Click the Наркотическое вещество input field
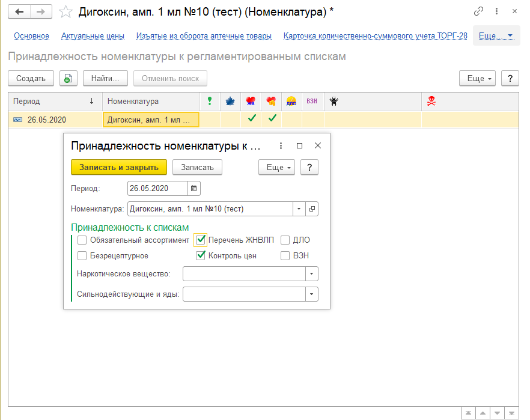Image resolution: width=530 pixels, height=420 pixels. [244, 274]
